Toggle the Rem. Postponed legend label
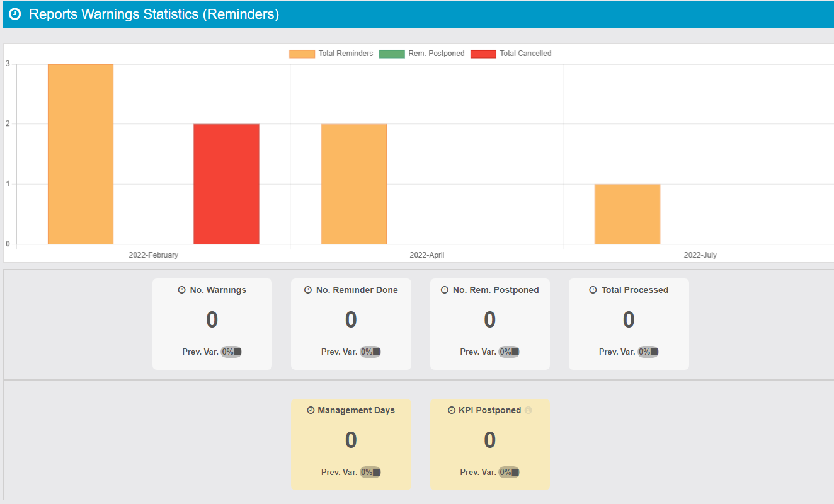Image resolution: width=834 pixels, height=504 pixels. 436,54
